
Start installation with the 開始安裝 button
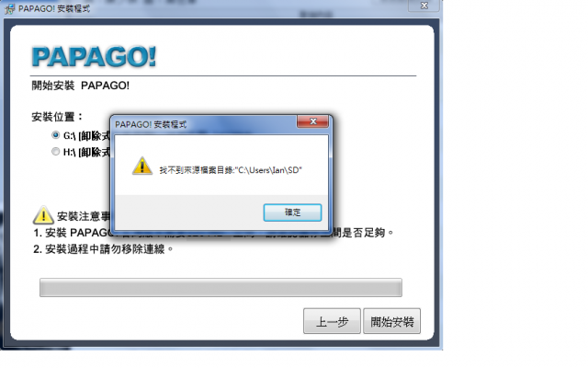pyautogui.click(x=392, y=321)
